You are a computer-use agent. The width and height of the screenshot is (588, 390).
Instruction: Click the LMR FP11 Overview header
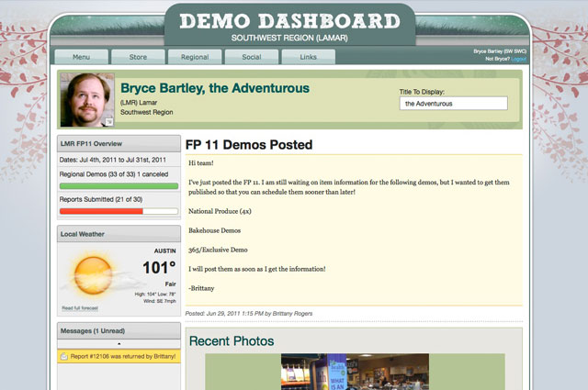pos(119,143)
